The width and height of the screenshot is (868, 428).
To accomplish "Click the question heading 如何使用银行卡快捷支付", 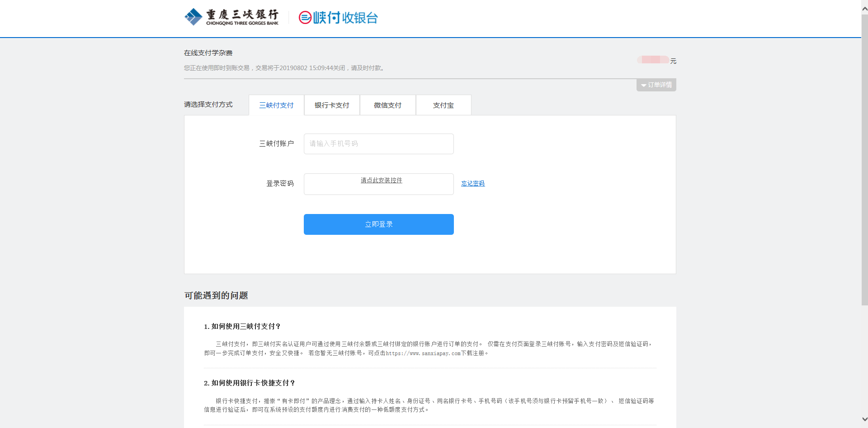I will pos(250,383).
